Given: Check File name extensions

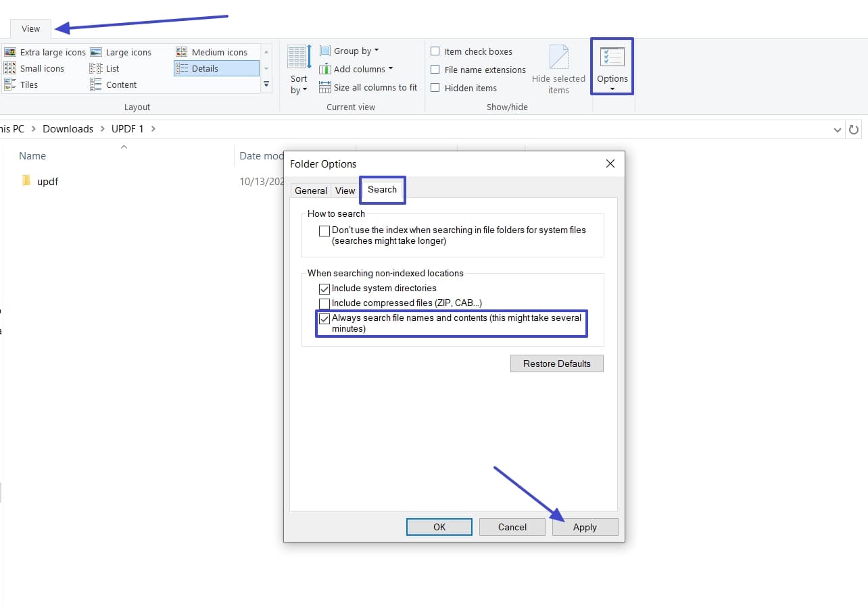Looking at the screenshot, I should click(435, 70).
